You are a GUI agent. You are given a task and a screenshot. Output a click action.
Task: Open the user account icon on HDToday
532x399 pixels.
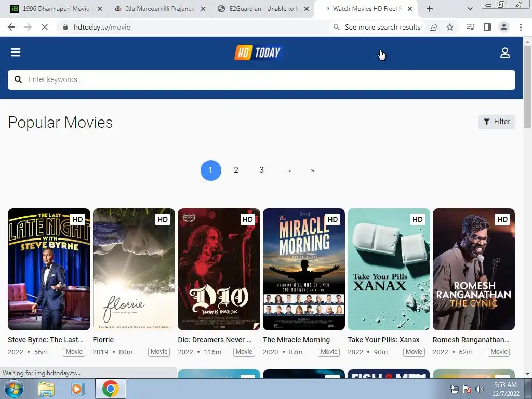coord(505,52)
